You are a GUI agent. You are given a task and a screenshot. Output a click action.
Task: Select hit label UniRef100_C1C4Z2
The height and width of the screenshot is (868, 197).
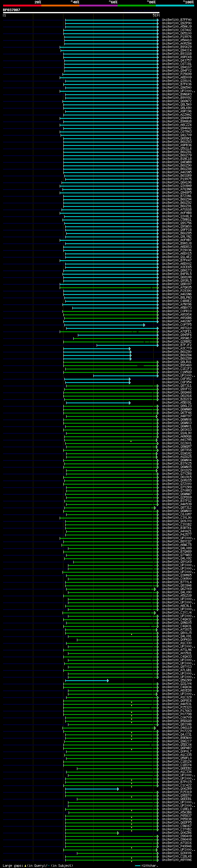click(x=177, y=785)
